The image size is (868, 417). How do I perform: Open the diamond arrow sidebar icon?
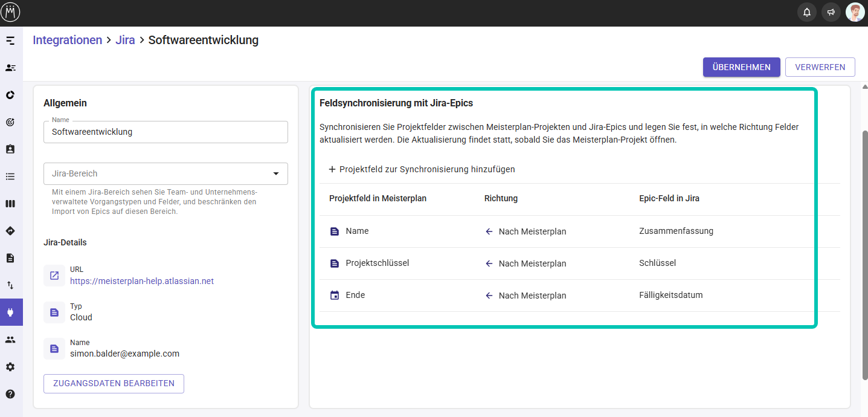10,231
